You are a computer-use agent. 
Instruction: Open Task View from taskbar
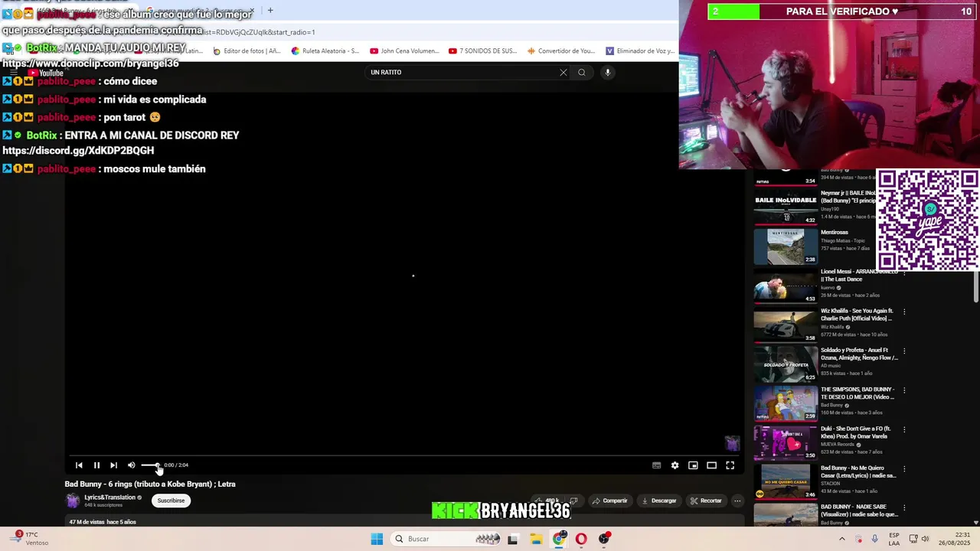pos(513,539)
